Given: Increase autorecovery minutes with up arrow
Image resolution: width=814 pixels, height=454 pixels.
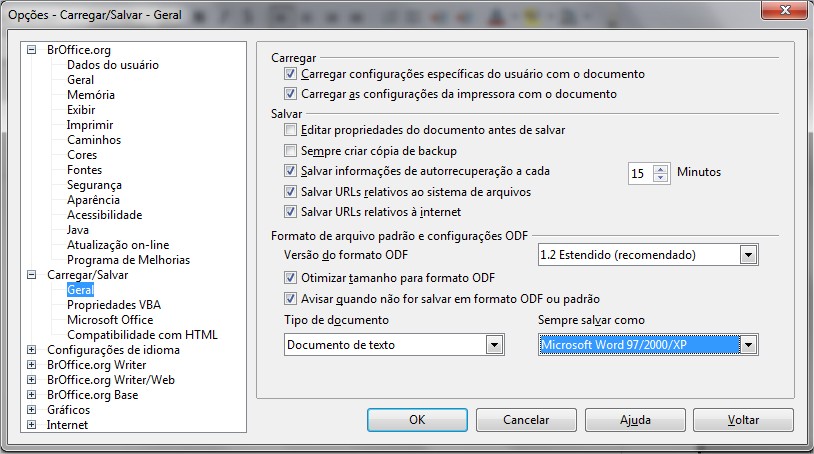Looking at the screenshot, I should point(660,169).
